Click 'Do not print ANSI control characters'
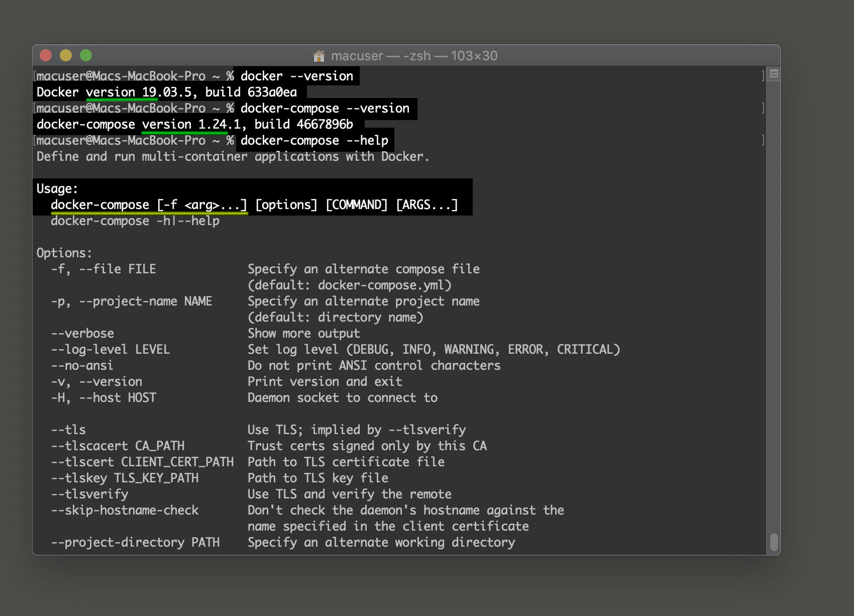854x616 pixels. coord(374,366)
